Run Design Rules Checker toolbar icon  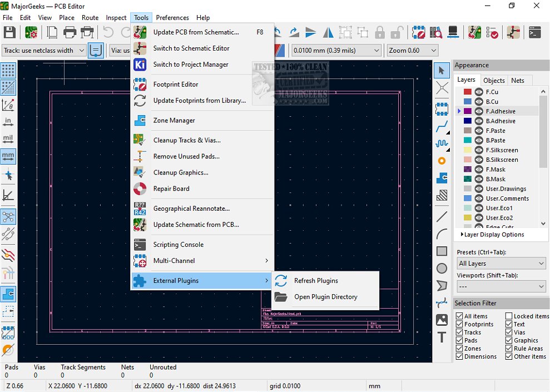point(492,33)
